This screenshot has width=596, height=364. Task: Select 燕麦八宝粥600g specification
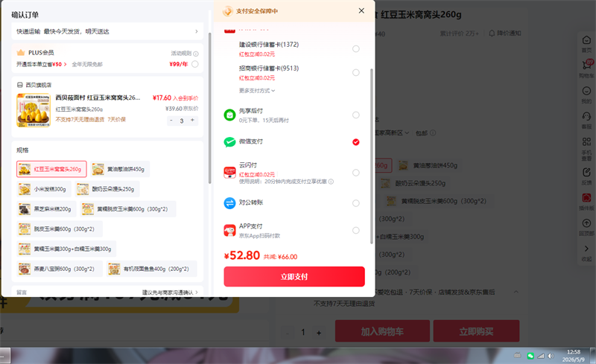click(x=60, y=269)
